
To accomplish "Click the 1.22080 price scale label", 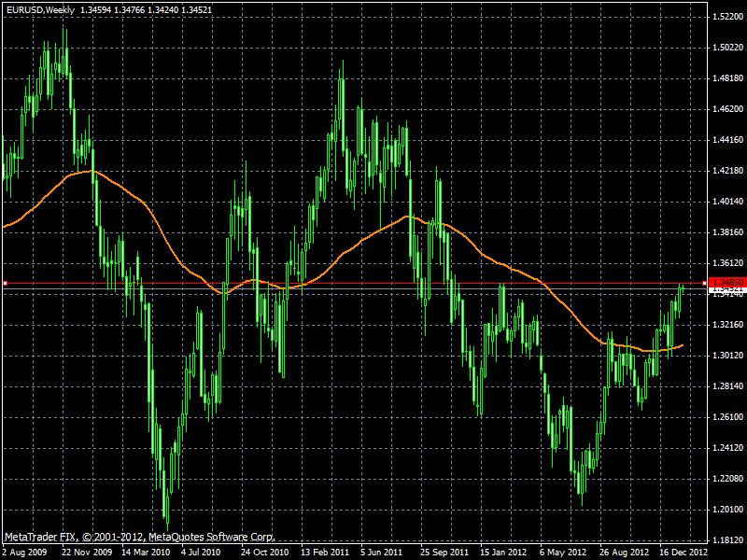I will 728,478.
